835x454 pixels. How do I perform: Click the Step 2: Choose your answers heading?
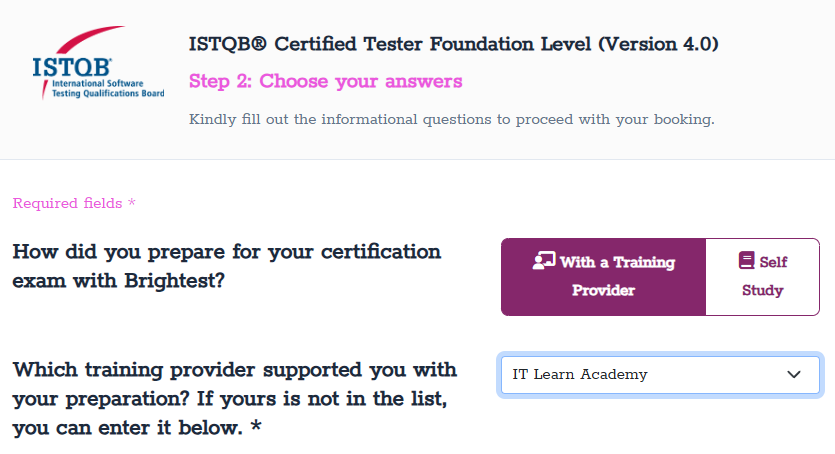325,81
